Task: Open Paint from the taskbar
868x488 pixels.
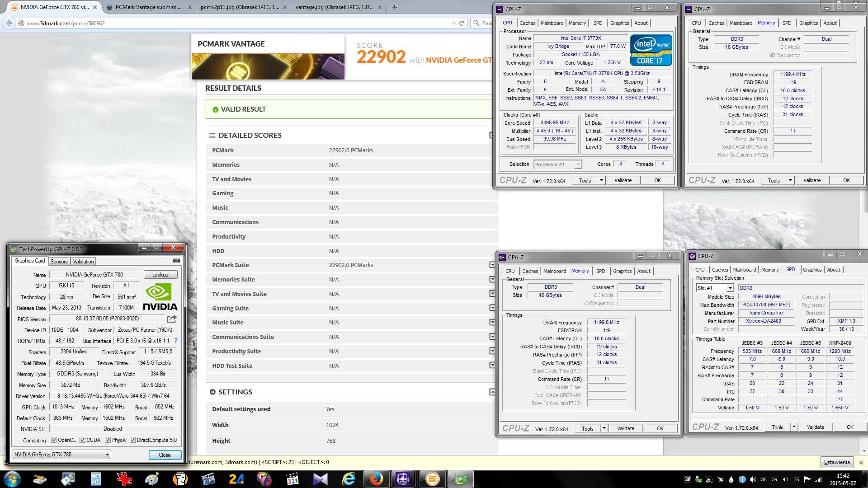Action: pos(151,479)
